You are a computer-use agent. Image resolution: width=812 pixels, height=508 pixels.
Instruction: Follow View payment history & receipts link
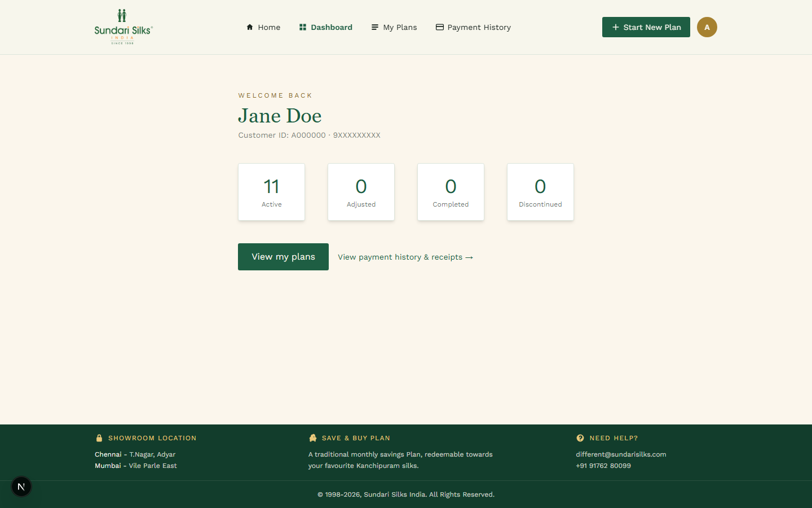pos(405,257)
